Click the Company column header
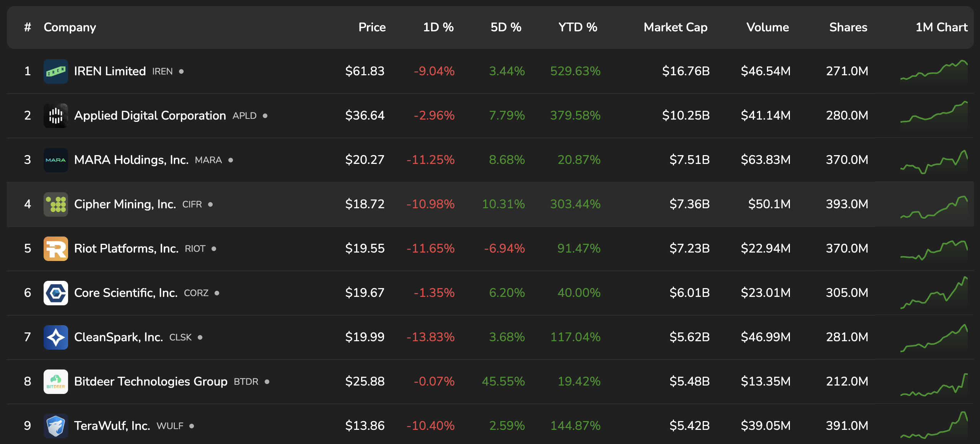The image size is (980, 444). tap(70, 27)
